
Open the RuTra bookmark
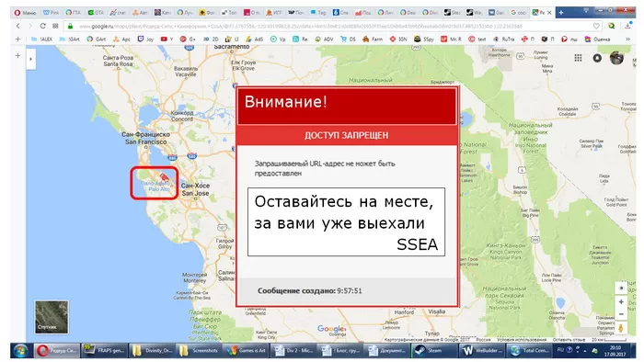coord(503,40)
